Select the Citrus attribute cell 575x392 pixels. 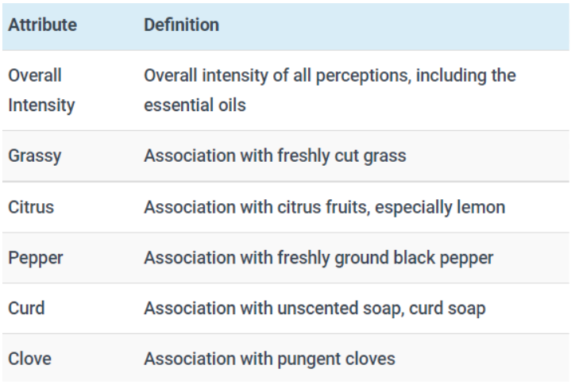(31, 207)
